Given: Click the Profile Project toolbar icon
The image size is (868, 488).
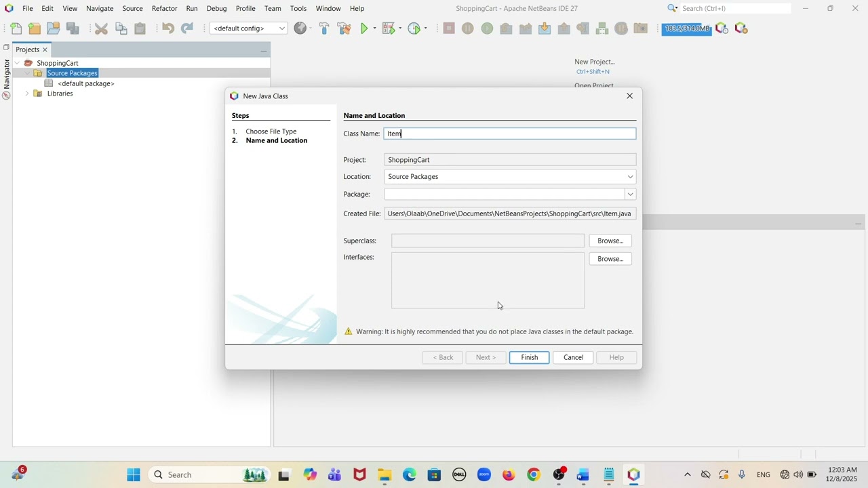Looking at the screenshot, I should coord(414,28).
